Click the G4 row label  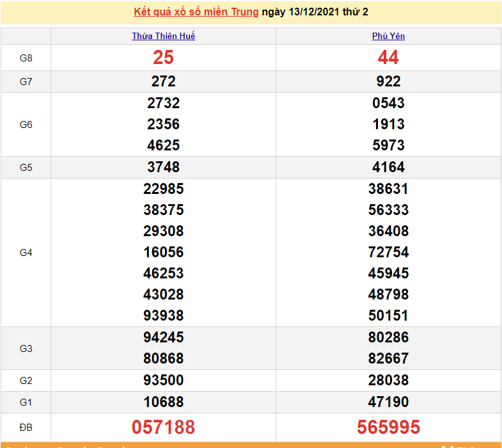coord(26,253)
